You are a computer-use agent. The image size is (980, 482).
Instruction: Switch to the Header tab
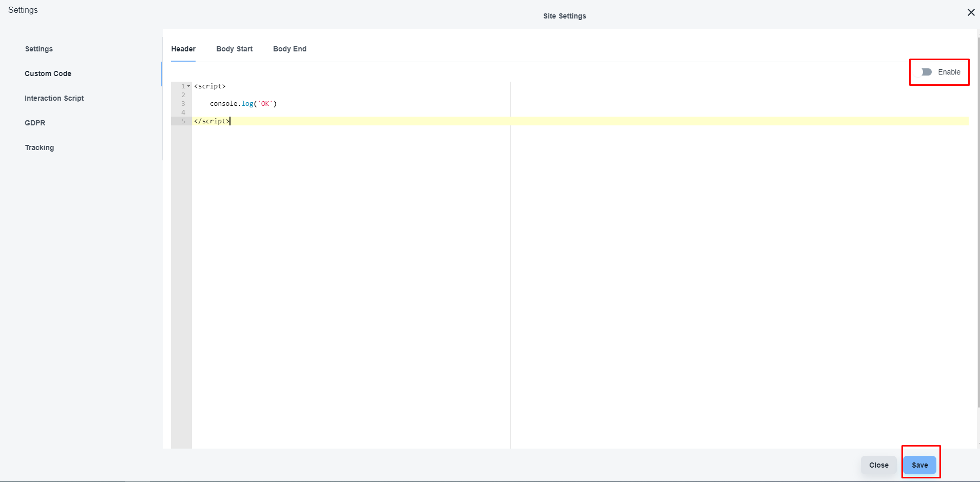click(x=183, y=49)
